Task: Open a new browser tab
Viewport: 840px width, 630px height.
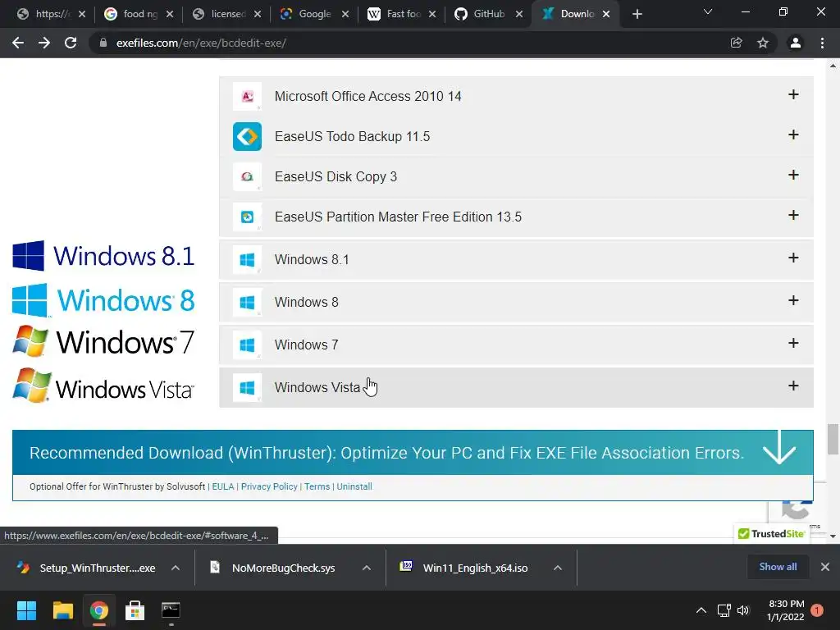Action: [x=637, y=15]
